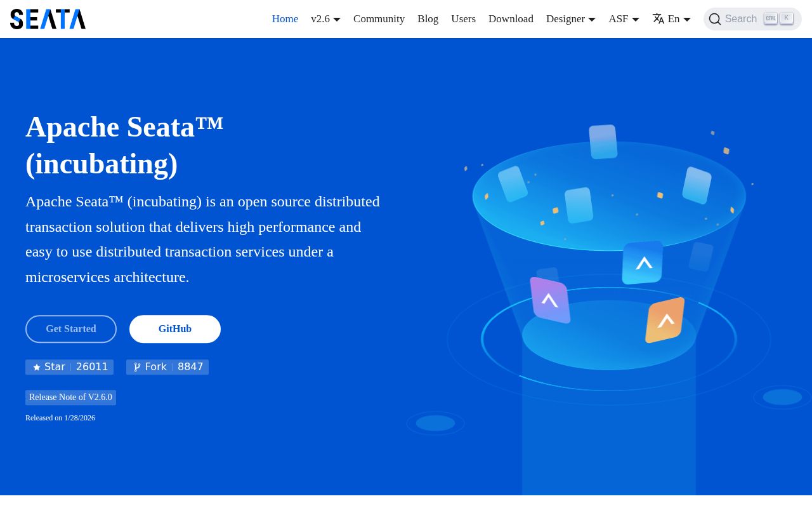Image resolution: width=812 pixels, height=508 pixels.
Task: Click the CTRL keyboard shortcut badge
Action: (x=771, y=18)
